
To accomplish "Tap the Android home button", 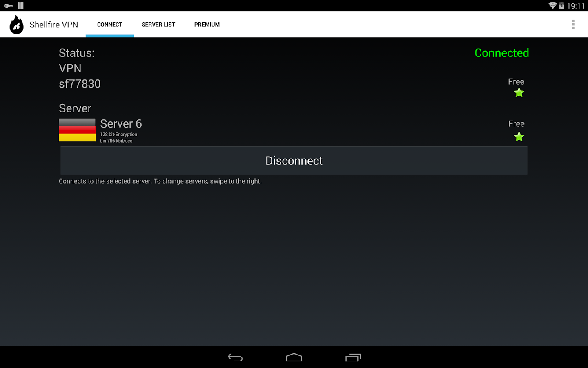I will [294, 357].
